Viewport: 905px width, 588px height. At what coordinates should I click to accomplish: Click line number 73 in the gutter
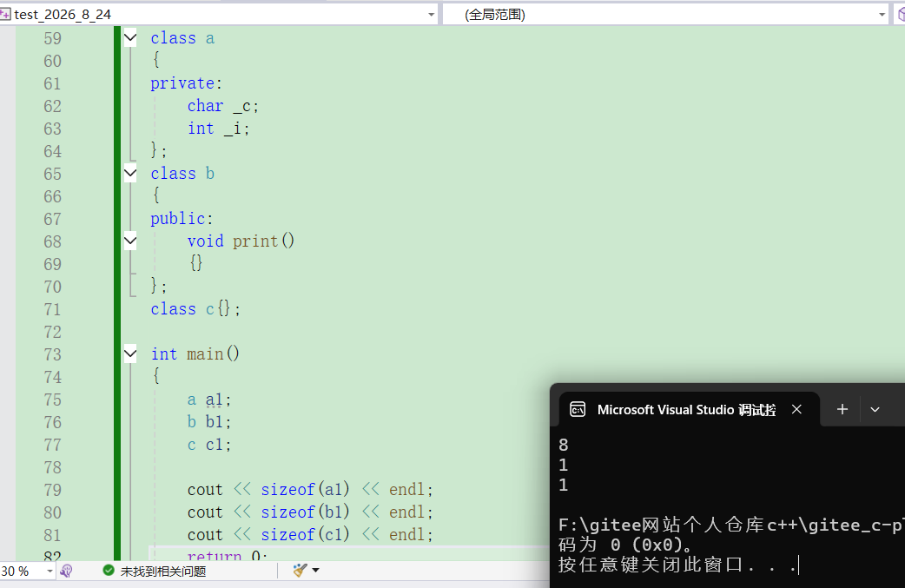tap(52, 354)
